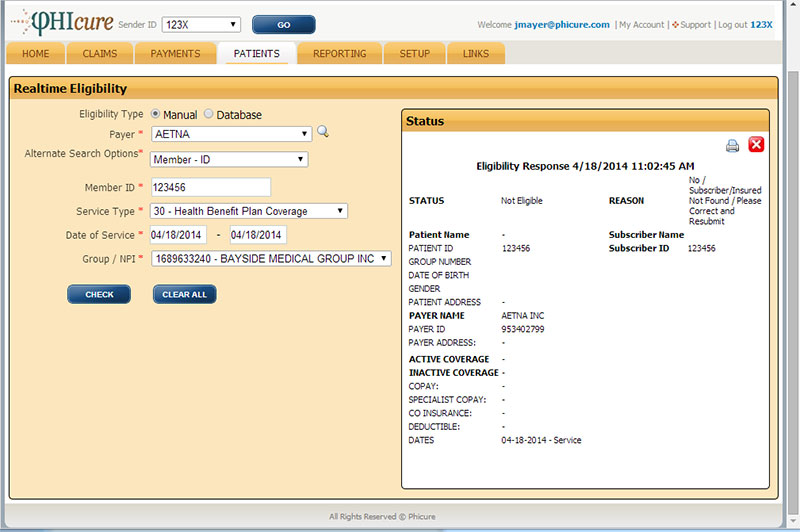Viewport: 800px width, 532px height.
Task: Select Database eligibility type
Action: [208, 114]
